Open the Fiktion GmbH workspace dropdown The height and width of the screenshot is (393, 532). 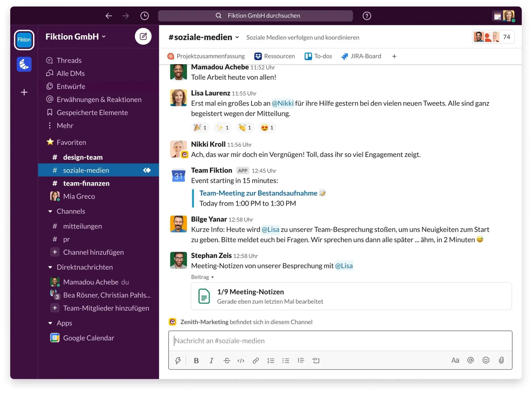pos(76,37)
